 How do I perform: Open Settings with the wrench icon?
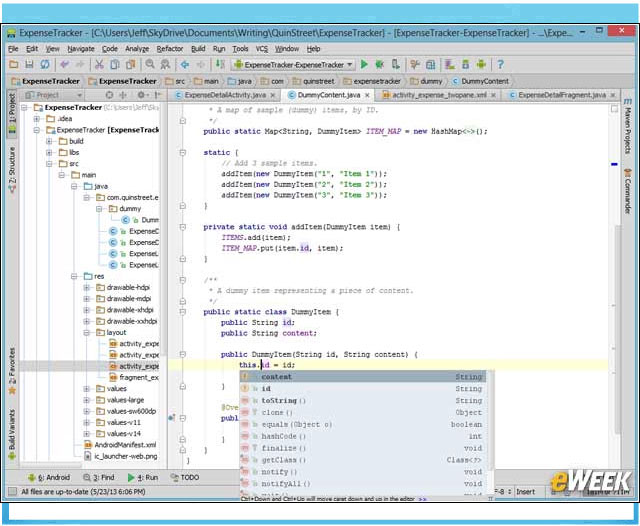pyautogui.click(x=415, y=64)
